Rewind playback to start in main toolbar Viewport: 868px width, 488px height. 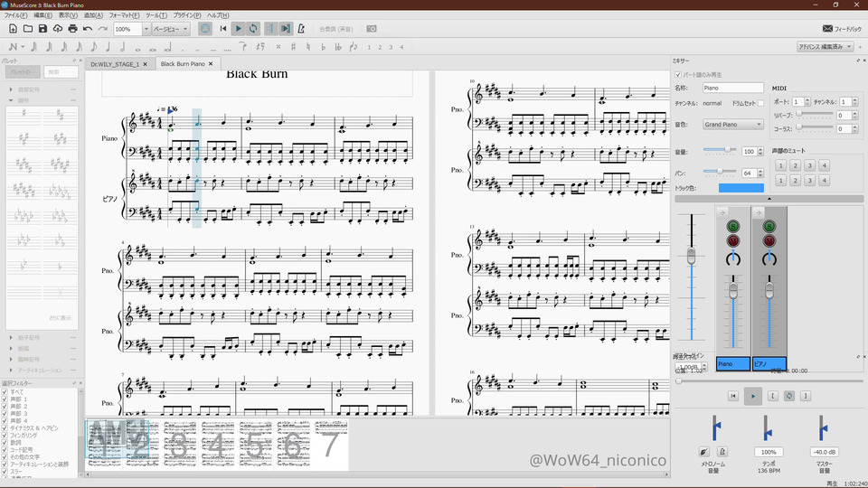[223, 29]
